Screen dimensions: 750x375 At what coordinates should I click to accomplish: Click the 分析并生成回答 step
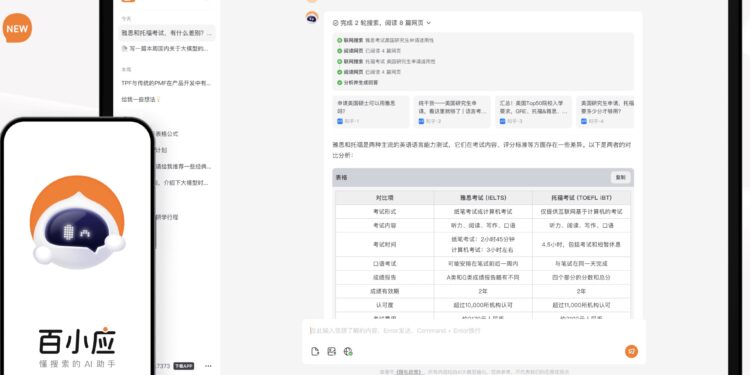point(358,82)
